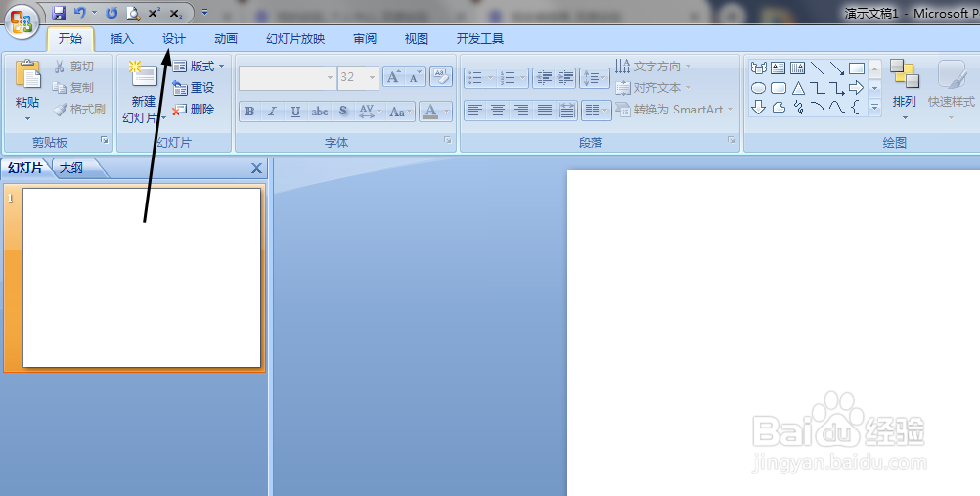
Task: Save the presentation from quick access toolbar
Action: [x=59, y=13]
